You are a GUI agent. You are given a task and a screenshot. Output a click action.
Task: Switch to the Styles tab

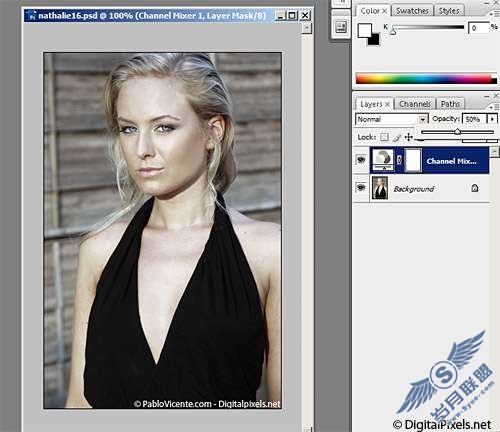pos(449,11)
